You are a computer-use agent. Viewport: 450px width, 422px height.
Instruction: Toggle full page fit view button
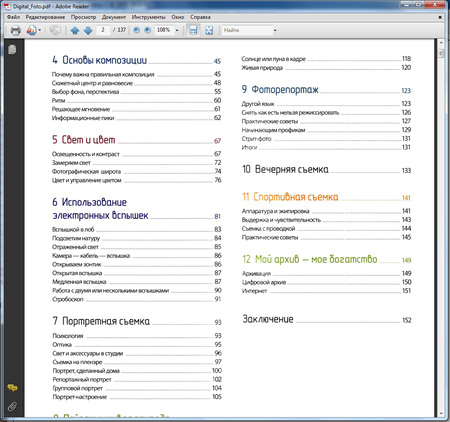coord(209,30)
